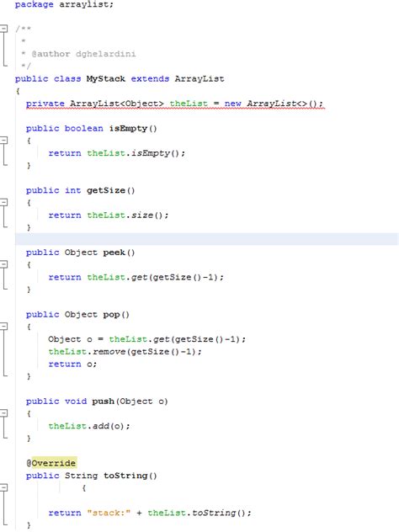Click the 'getSize()' method signature name
This screenshot has width=399, height=532.
click(110, 190)
